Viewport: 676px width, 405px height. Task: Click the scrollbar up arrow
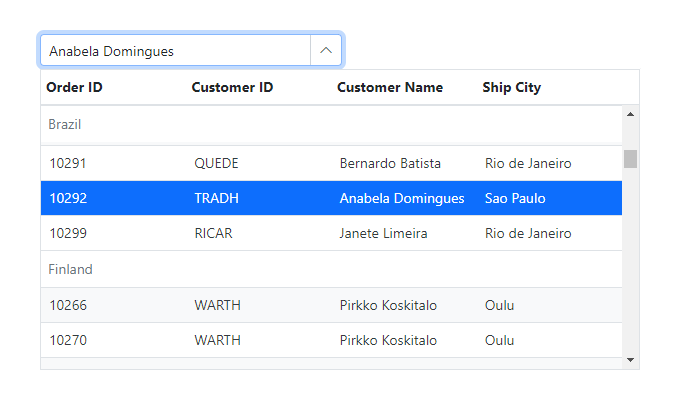point(630,114)
